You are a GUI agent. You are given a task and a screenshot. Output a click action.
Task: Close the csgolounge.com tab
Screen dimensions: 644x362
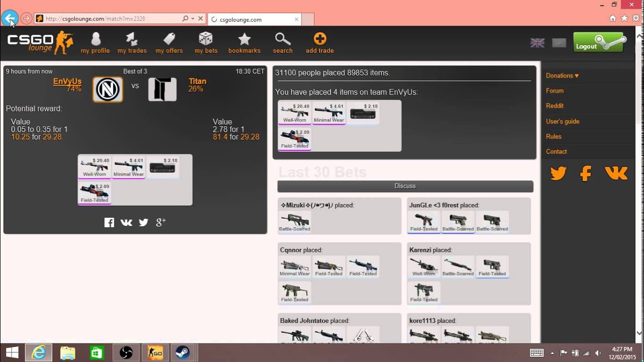[296, 20]
